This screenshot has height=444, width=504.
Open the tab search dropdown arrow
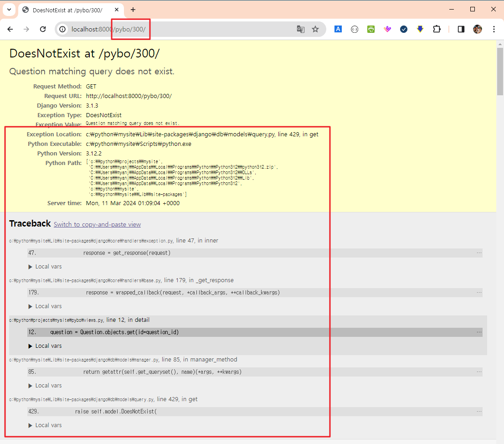tap(9, 10)
